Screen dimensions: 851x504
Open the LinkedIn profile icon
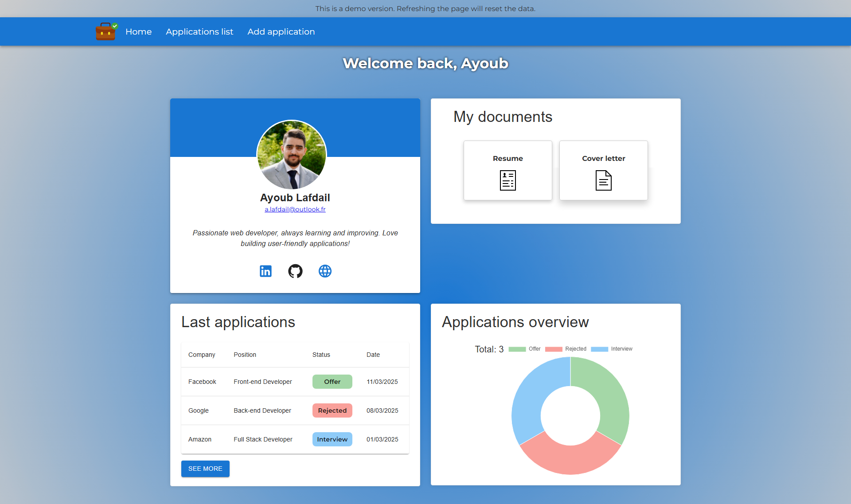coord(265,271)
